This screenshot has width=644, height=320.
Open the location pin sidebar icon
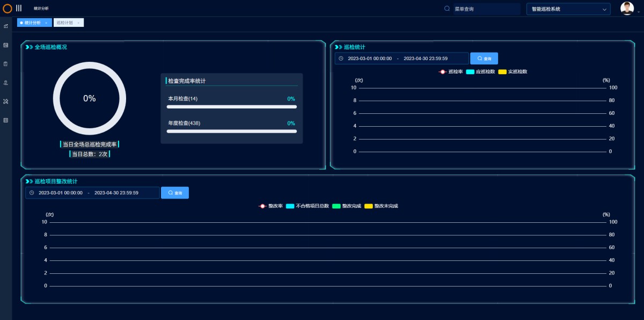(x=6, y=83)
